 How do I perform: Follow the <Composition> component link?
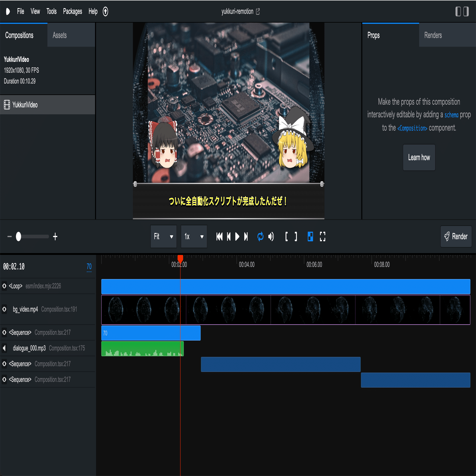pos(412,128)
